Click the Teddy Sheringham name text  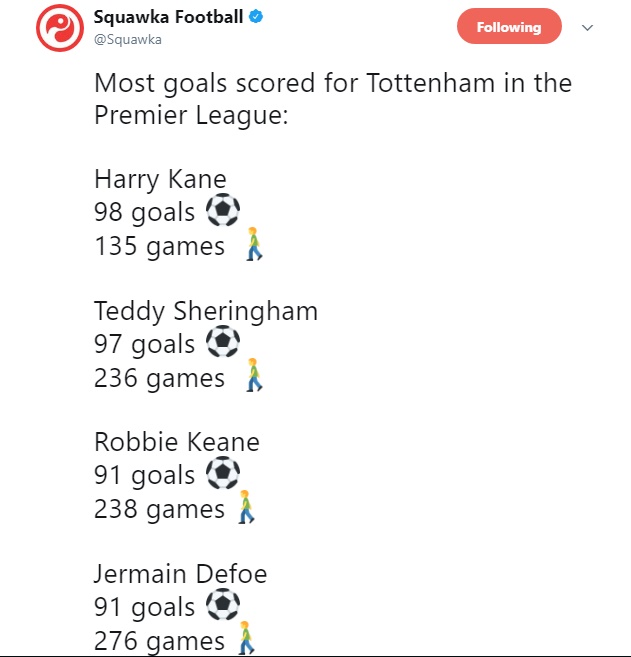point(206,311)
